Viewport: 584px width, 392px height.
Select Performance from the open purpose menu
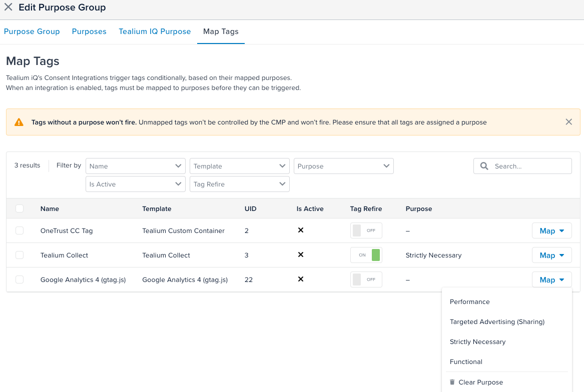469,301
